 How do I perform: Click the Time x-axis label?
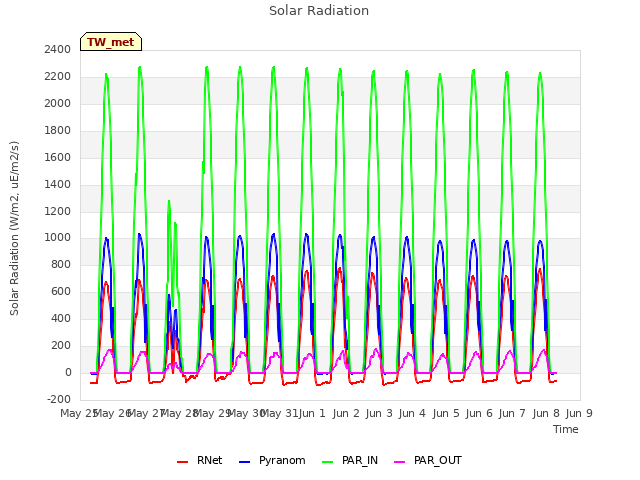point(566,429)
